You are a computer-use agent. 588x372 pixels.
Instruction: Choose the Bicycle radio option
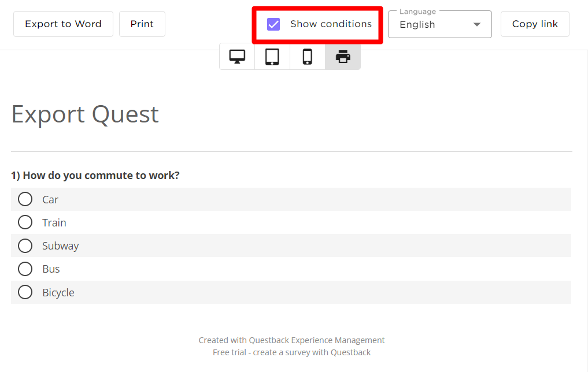[x=25, y=292]
